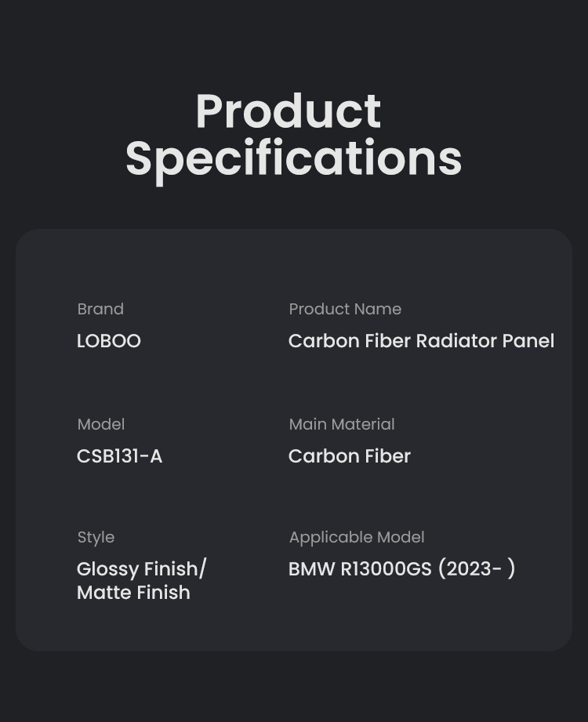Viewport: 588px width, 722px height.
Task: Select the "Model" field label
Action: (101, 424)
